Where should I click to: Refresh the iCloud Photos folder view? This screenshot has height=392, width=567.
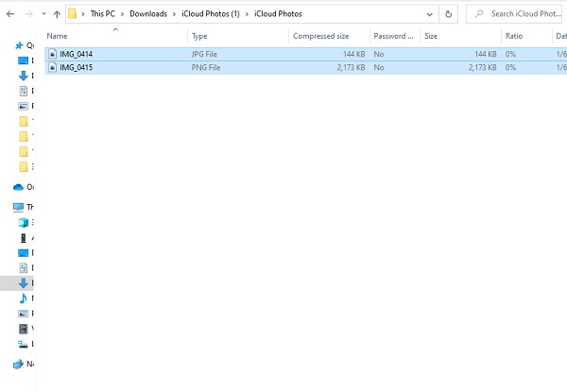(x=448, y=14)
